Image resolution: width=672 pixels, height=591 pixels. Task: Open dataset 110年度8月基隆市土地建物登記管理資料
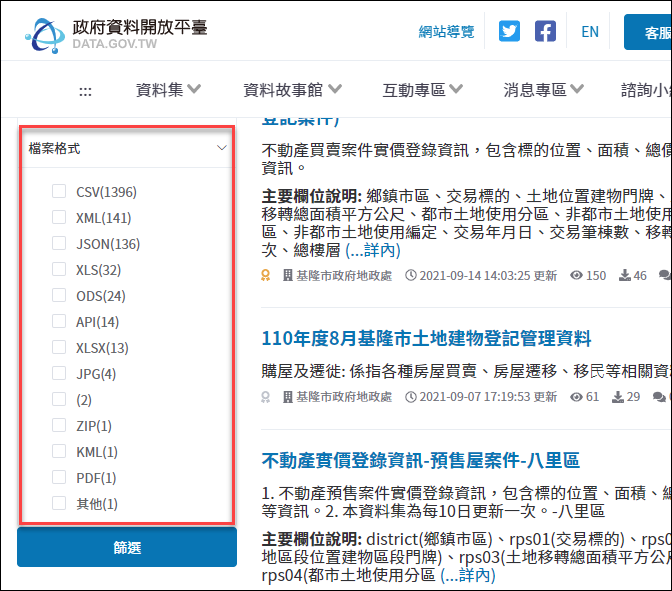click(426, 338)
